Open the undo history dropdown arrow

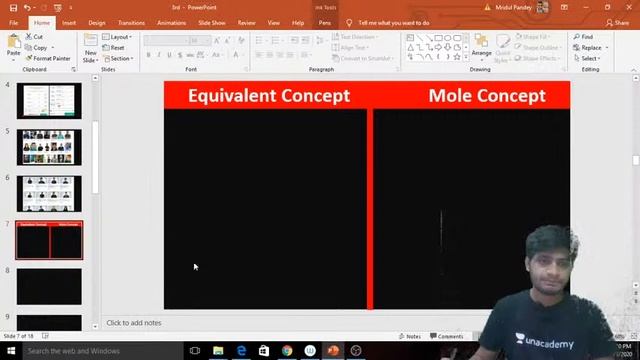click(x=35, y=8)
